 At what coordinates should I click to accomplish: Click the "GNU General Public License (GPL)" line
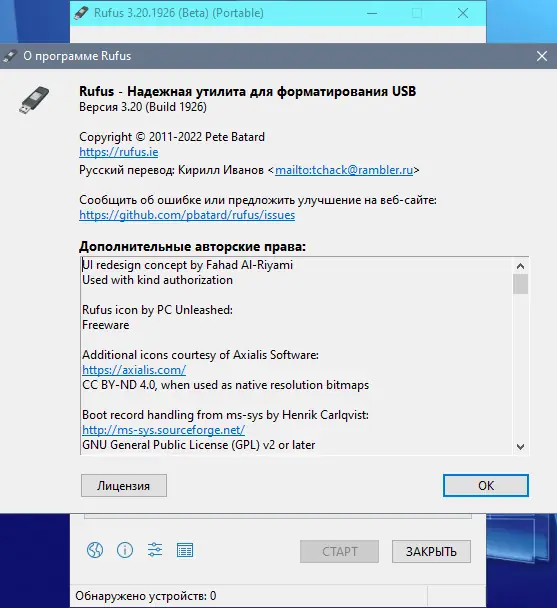click(199, 445)
